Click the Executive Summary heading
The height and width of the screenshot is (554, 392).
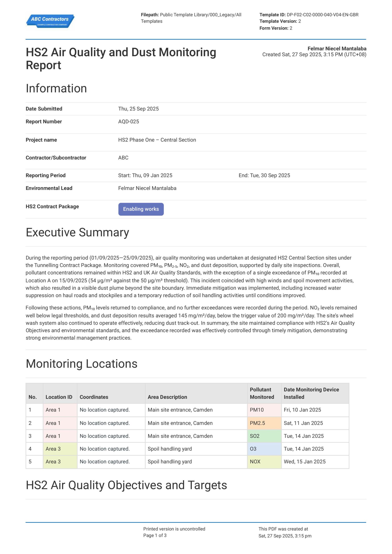[x=77, y=232]
